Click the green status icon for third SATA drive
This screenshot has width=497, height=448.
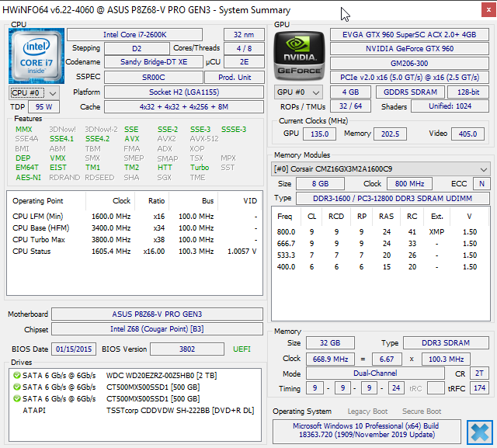click(17, 398)
